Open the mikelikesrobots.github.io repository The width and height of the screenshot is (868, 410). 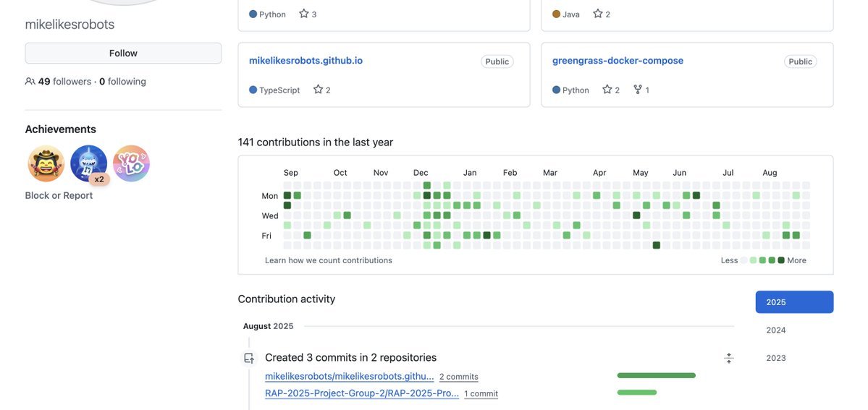pyautogui.click(x=306, y=60)
